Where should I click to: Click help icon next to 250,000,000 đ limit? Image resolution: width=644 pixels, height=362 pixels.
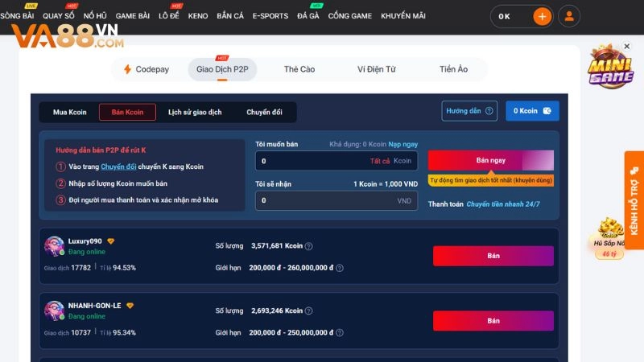[x=340, y=333]
